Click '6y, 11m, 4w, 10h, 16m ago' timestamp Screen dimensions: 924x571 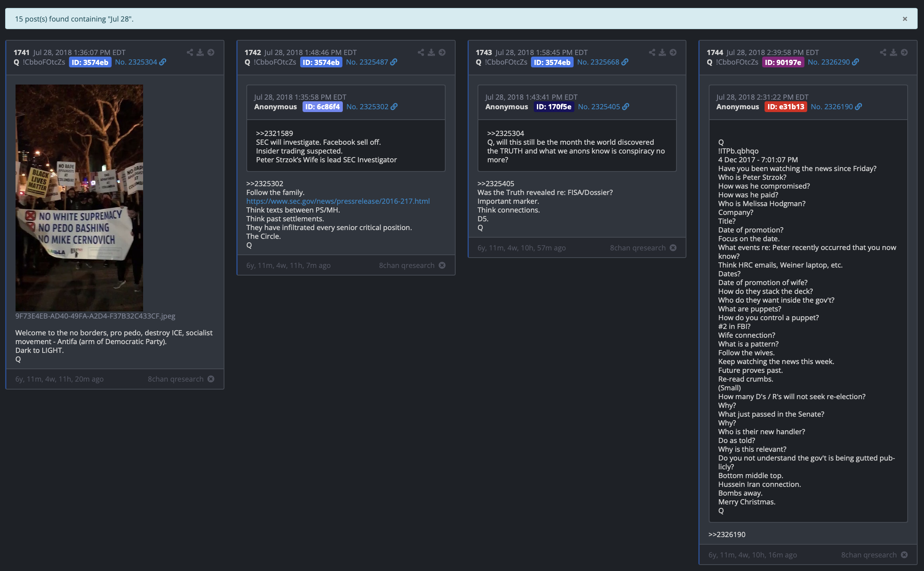point(753,555)
